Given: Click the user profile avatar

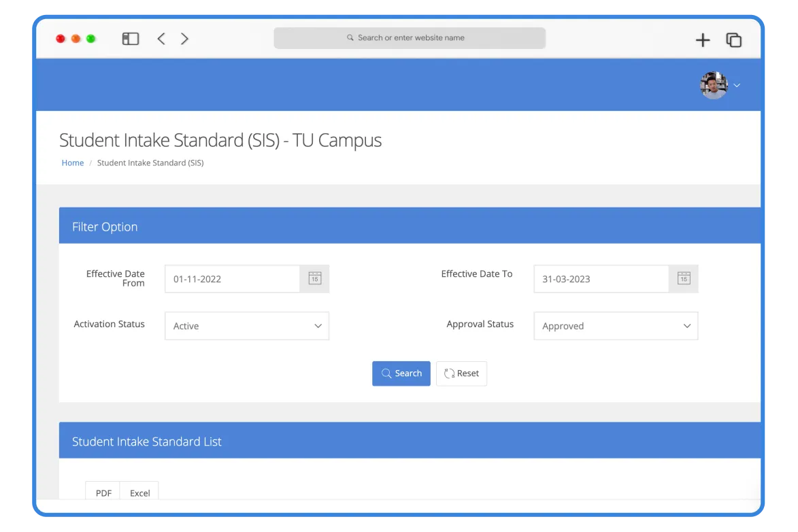Looking at the screenshot, I should pyautogui.click(x=714, y=85).
